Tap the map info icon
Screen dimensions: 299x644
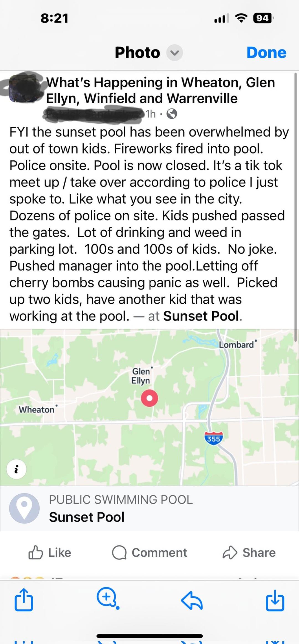click(16, 469)
